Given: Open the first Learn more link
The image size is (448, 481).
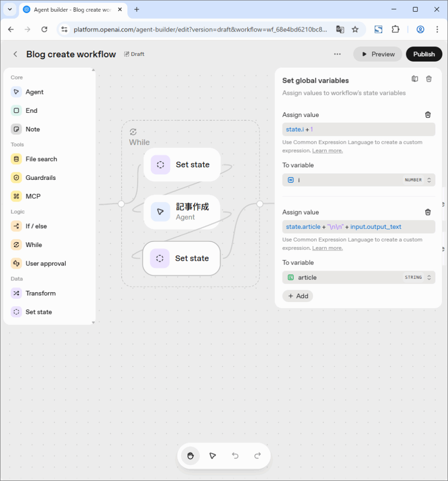Looking at the screenshot, I should pos(327,151).
